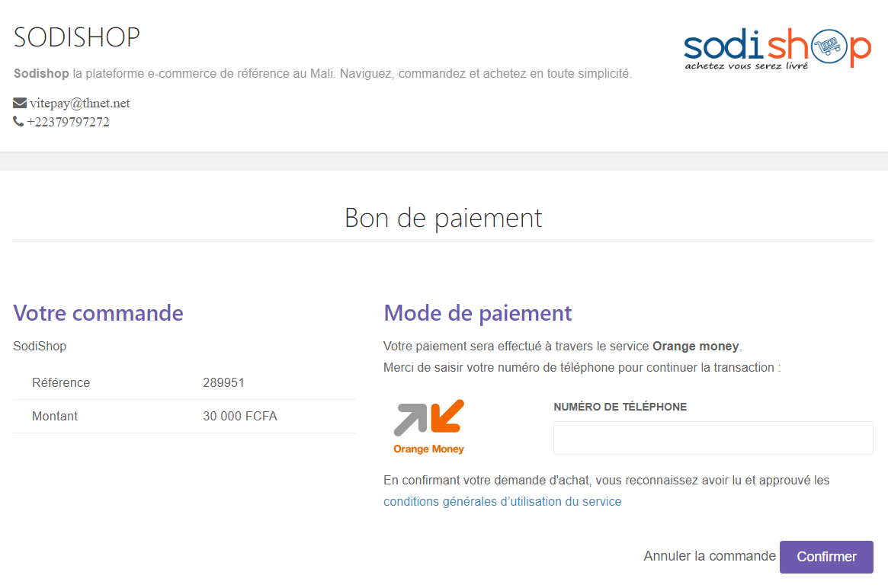The width and height of the screenshot is (888, 588).
Task: Open conditions générales d'utilisation du service link
Action: (502, 501)
